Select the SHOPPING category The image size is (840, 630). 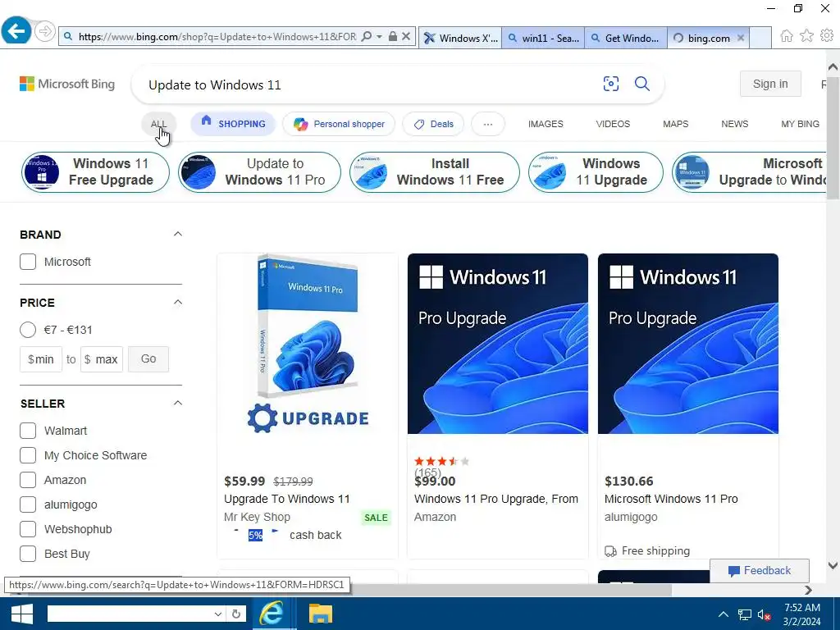(x=233, y=124)
